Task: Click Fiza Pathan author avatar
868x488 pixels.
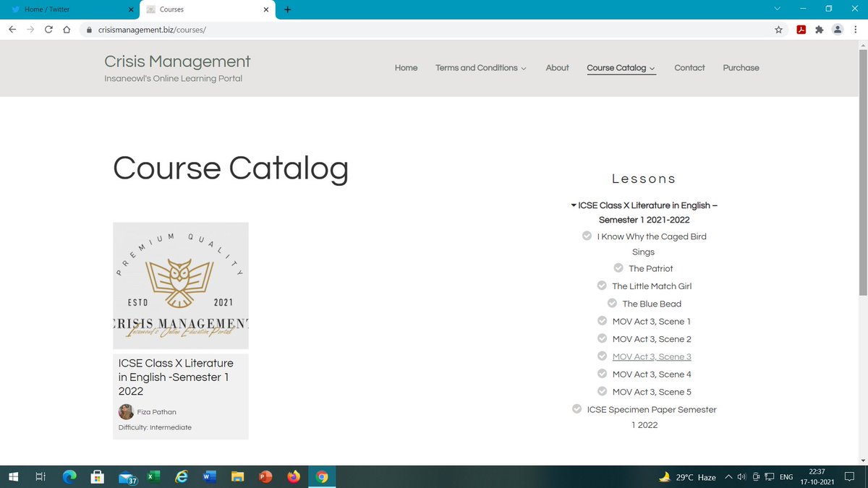Action: pos(126,412)
